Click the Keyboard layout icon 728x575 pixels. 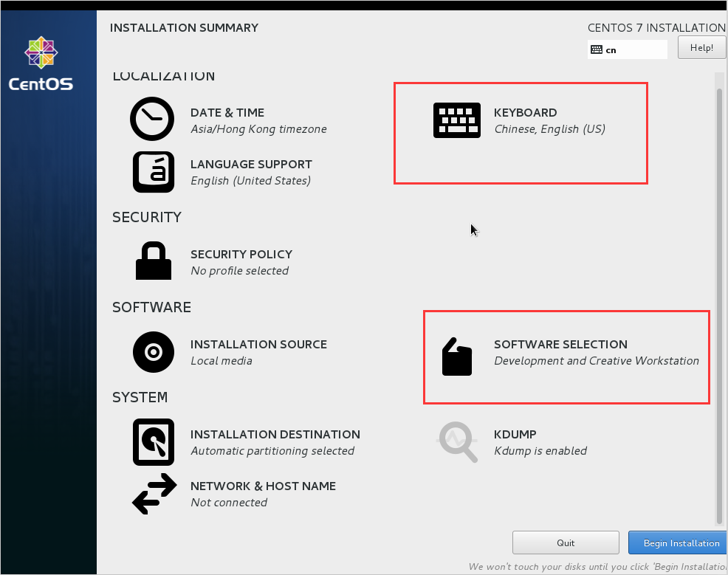click(457, 120)
